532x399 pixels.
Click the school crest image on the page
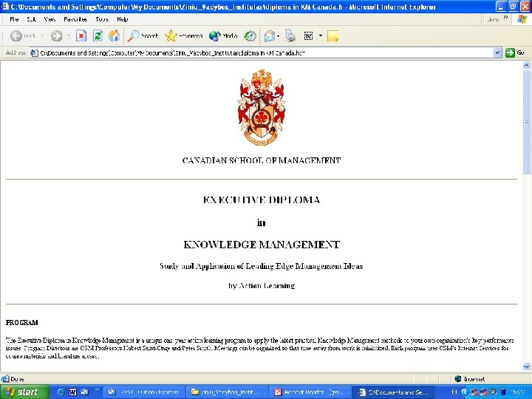(262, 107)
